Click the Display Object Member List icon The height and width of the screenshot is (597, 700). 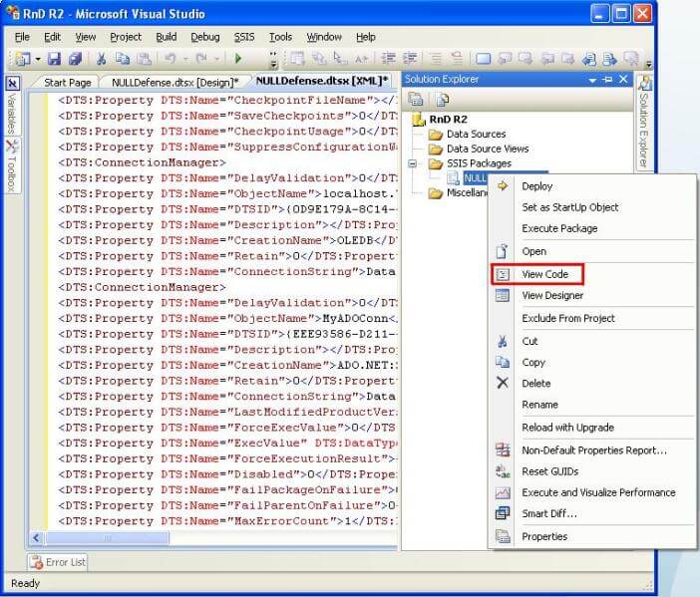[x=297, y=59]
